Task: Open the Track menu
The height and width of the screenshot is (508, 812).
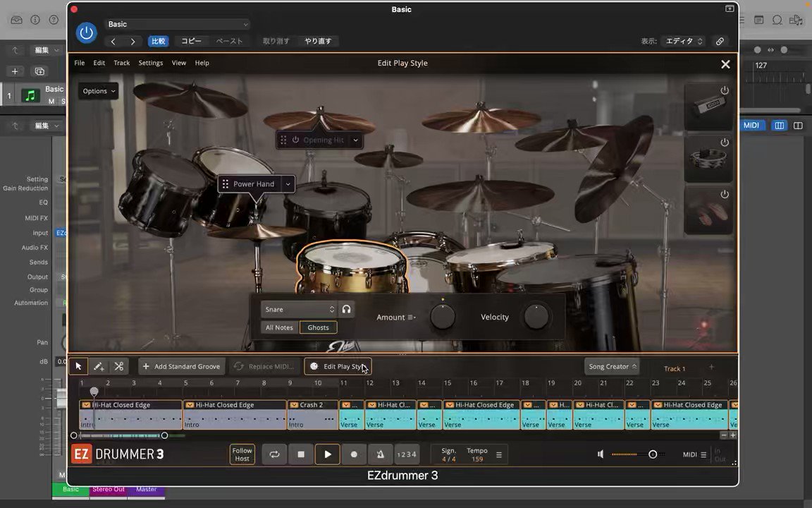Action: 121,63
